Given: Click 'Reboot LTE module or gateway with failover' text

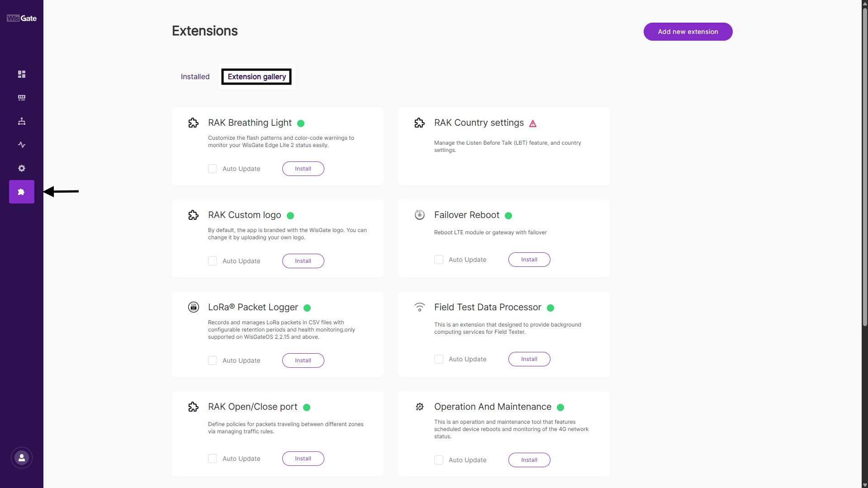Looking at the screenshot, I should pyautogui.click(x=490, y=232).
